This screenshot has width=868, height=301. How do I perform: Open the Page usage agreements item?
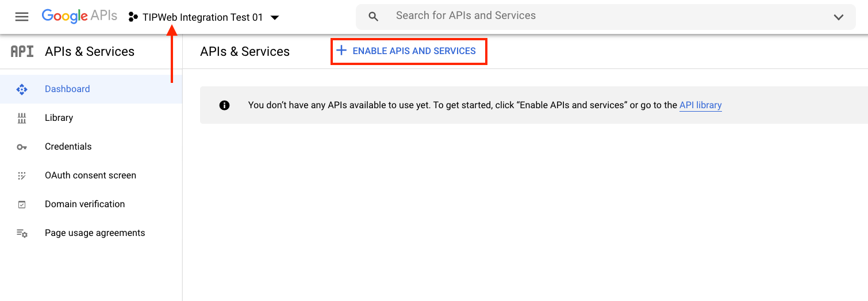pos(91,233)
